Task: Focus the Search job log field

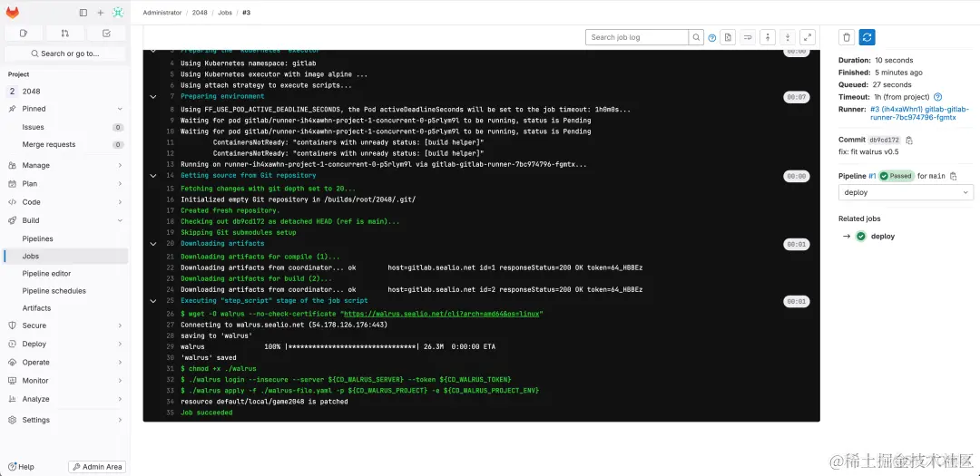Action: coord(637,37)
